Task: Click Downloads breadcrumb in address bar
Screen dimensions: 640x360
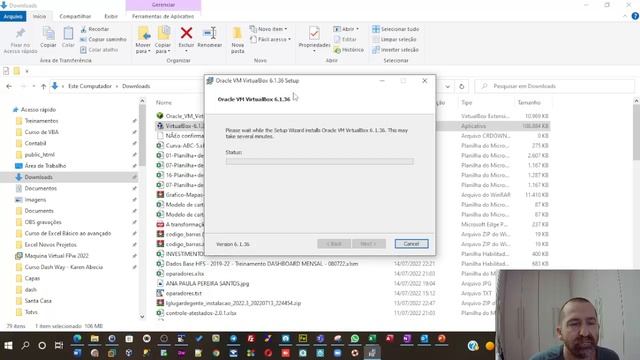Action: tap(136, 86)
